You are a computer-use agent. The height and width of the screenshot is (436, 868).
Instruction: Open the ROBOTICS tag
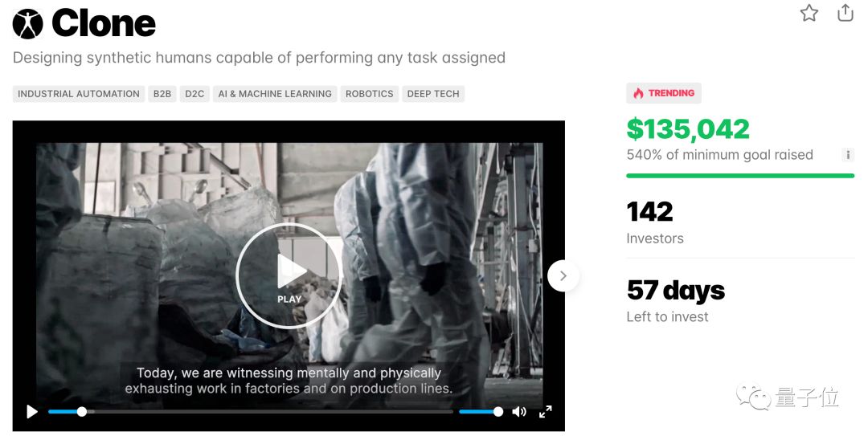coord(369,94)
